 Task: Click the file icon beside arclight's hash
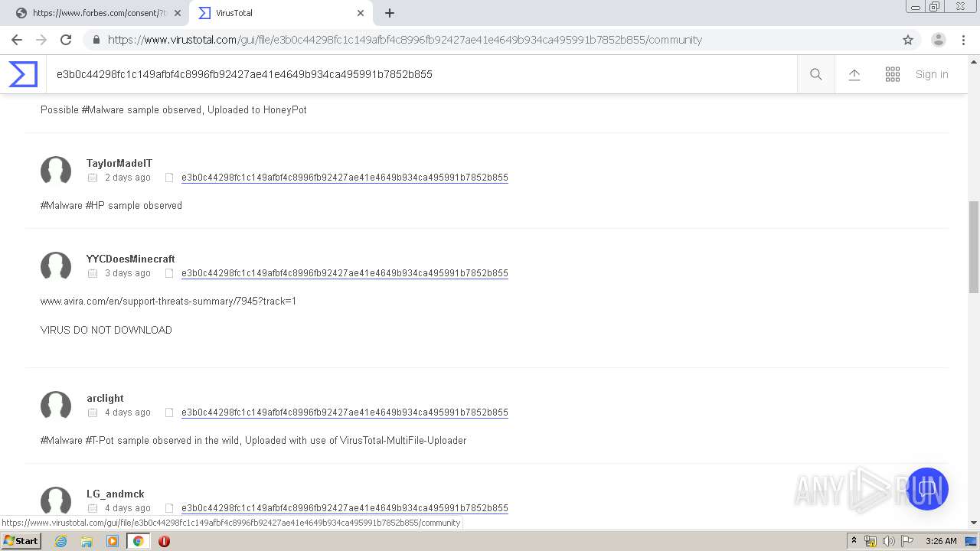(169, 412)
